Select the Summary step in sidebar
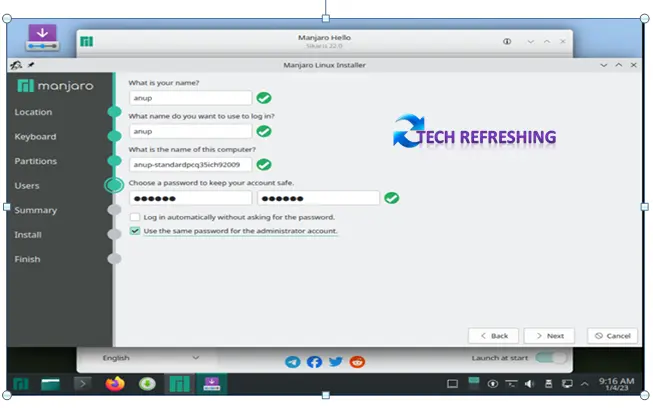The image size is (653, 408). (x=35, y=210)
